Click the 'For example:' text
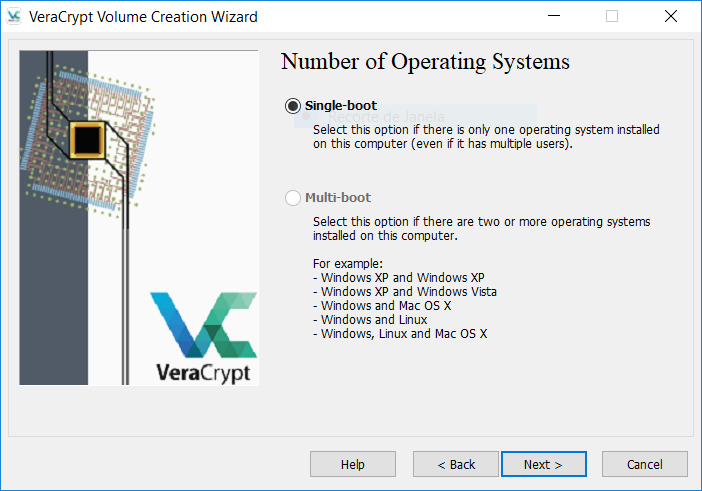702x491 pixels. [x=348, y=264]
